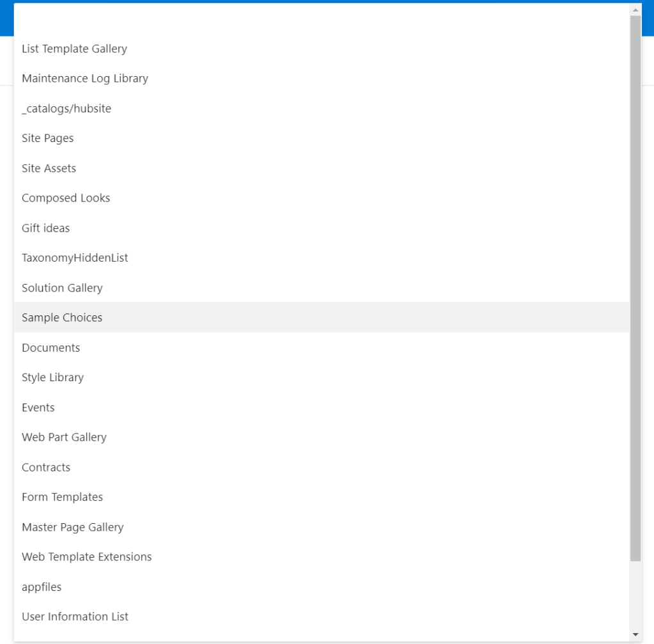Choose Solution Gallery item
Screen dimensions: 654x644
(62, 288)
